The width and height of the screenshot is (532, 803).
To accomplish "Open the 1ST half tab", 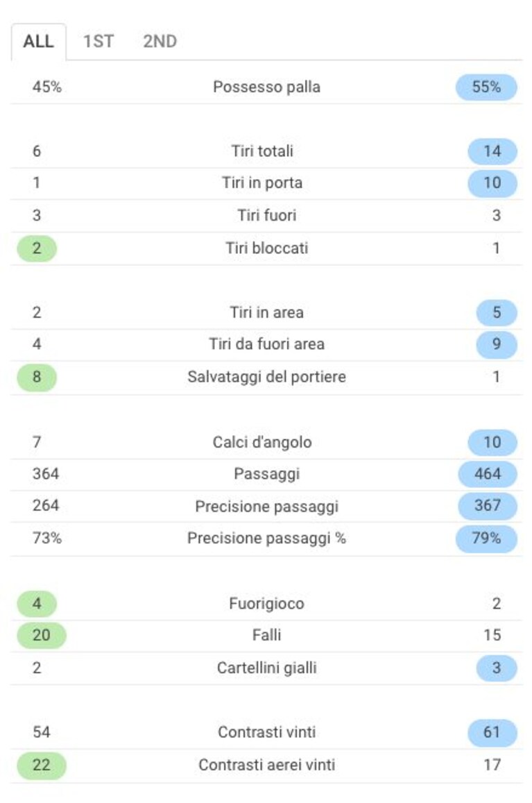I will coord(98,42).
